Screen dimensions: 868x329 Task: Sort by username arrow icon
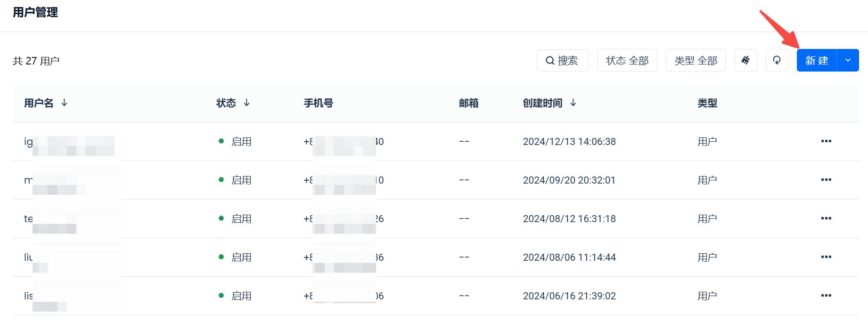click(x=65, y=103)
